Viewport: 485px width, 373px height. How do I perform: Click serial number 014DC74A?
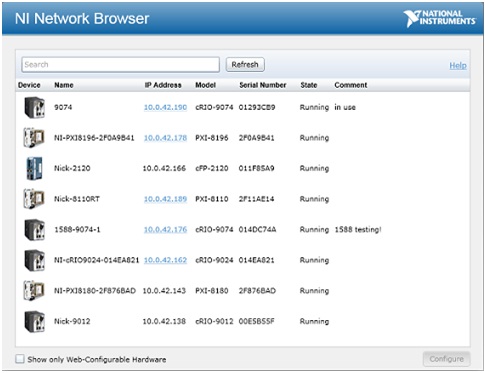pyautogui.click(x=257, y=229)
